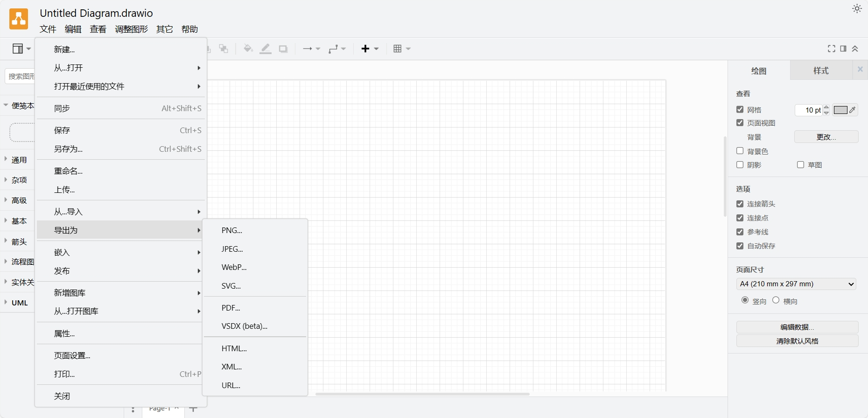868x418 pixels.
Task: Toggle the 自动保存 checkbox
Action: [740, 246]
